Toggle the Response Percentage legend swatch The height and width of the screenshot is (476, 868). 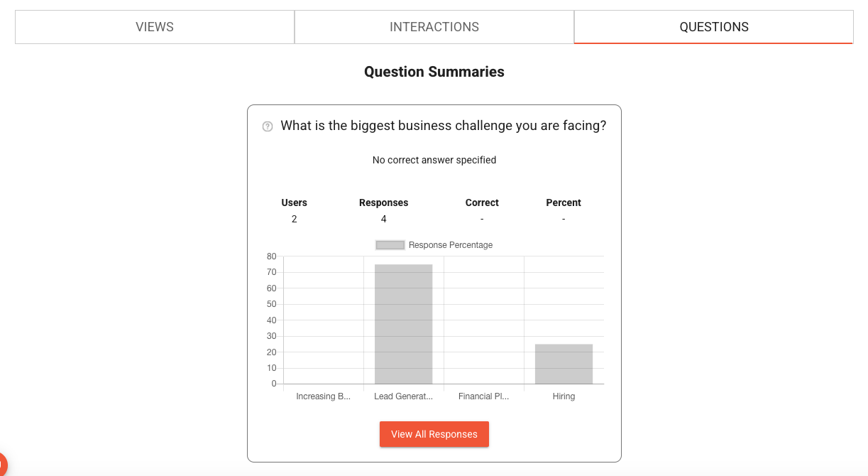(390, 245)
